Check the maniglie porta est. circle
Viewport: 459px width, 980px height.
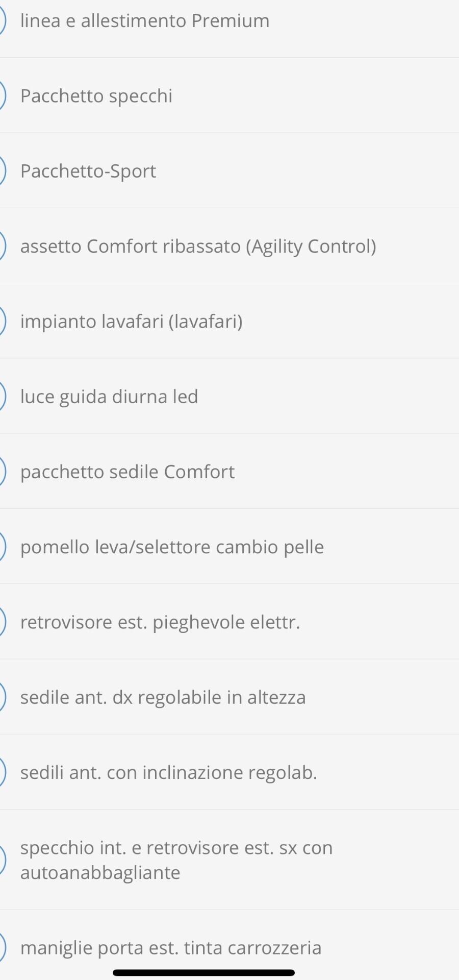(x=2, y=948)
